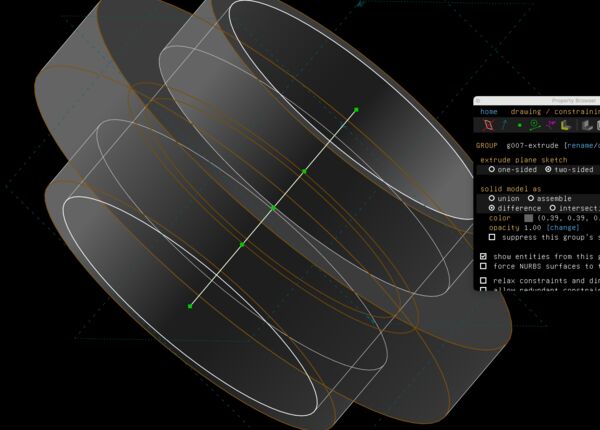
Task: Select intersection solid model mode
Action: 574,208
